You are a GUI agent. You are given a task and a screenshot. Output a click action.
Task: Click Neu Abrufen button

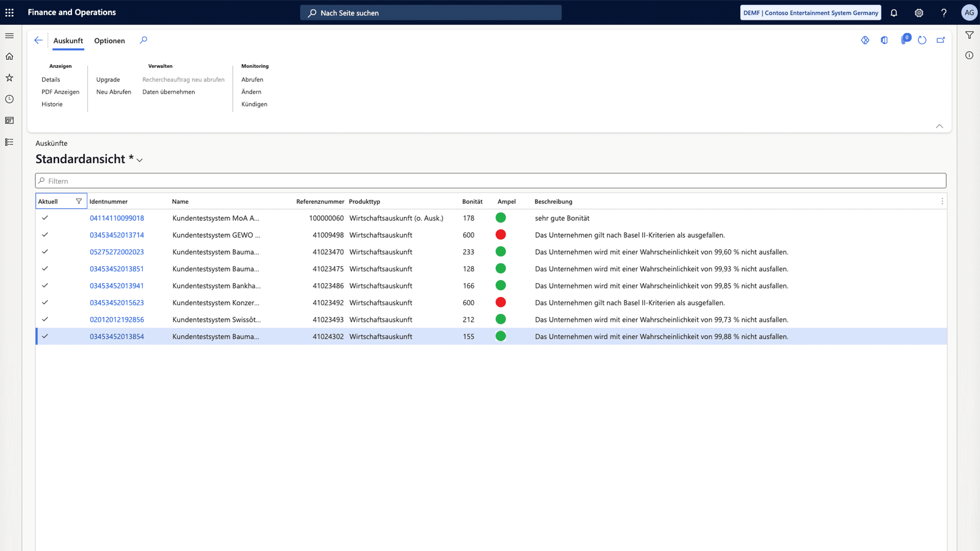click(x=113, y=92)
